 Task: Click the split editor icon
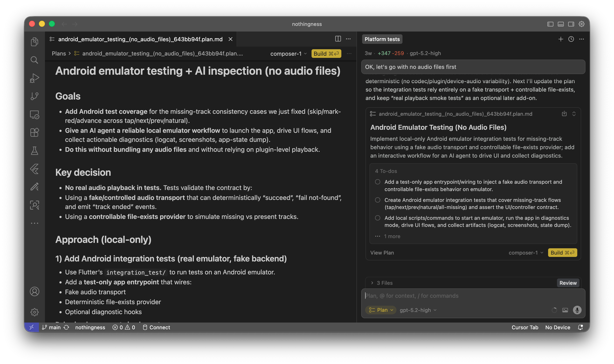point(338,39)
